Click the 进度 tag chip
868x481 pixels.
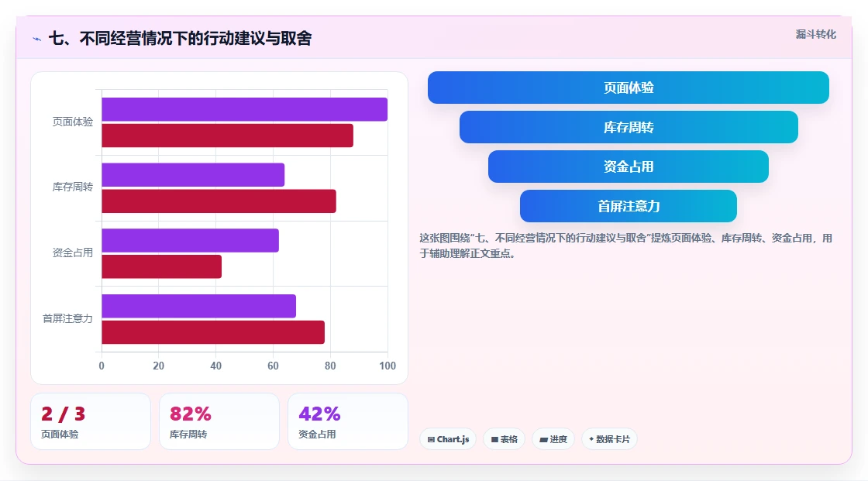553,439
